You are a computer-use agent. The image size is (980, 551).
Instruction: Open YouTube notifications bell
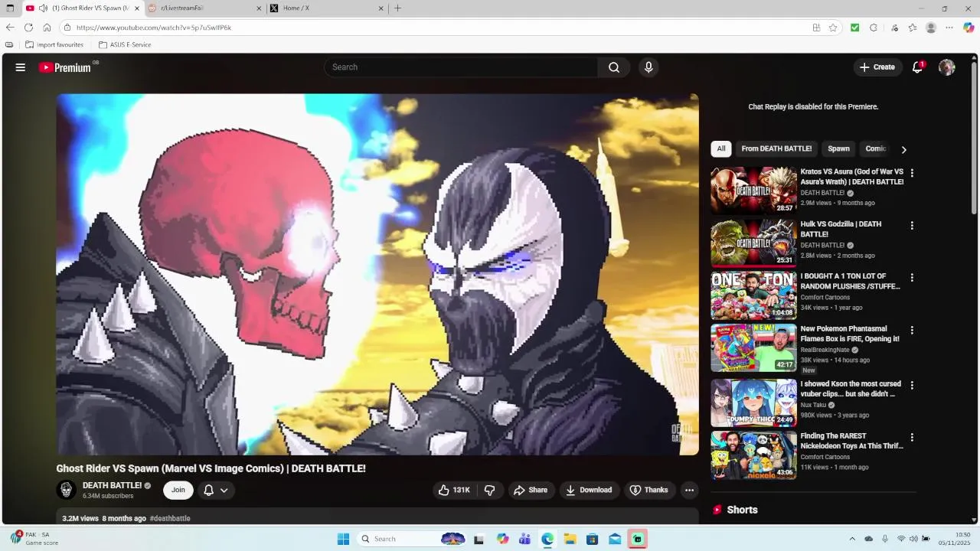917,67
